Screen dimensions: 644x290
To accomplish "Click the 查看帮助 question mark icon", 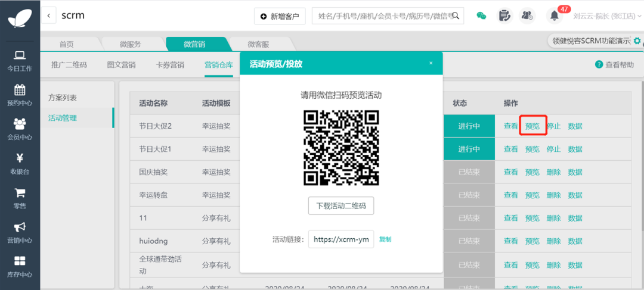I will [x=599, y=64].
